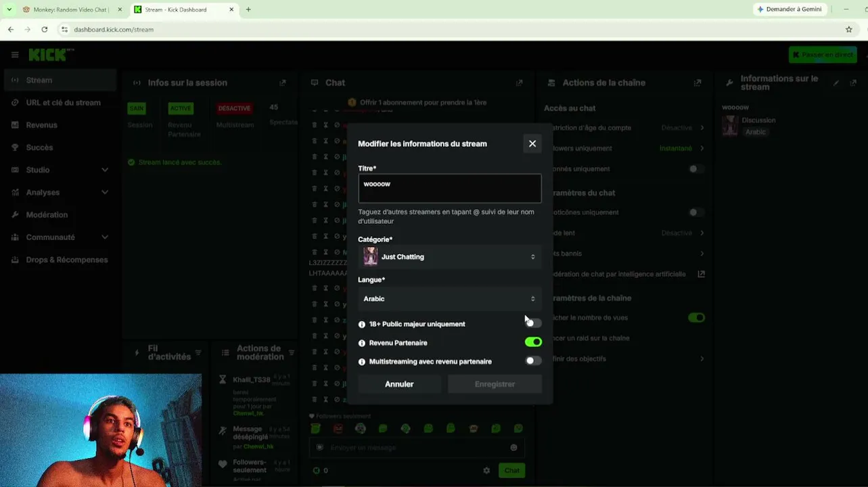Image resolution: width=868 pixels, height=487 pixels.
Task: Click the Envoyer un message field
Action: pos(417,447)
